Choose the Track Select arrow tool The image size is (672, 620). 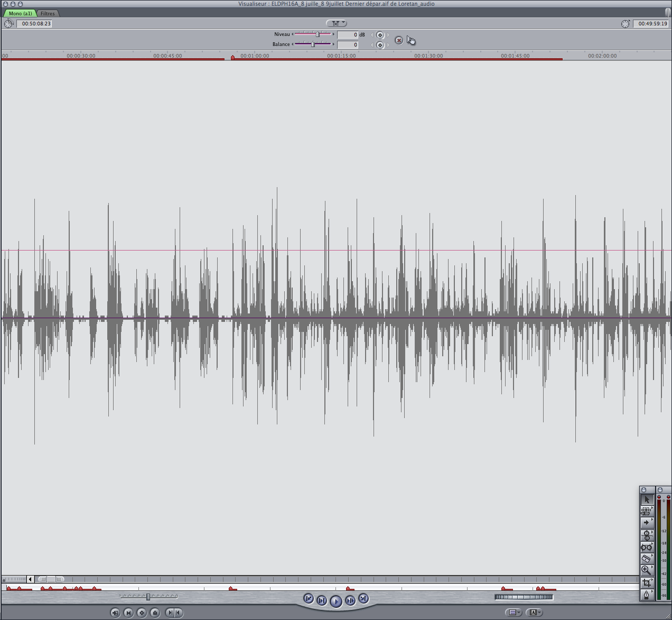click(647, 523)
